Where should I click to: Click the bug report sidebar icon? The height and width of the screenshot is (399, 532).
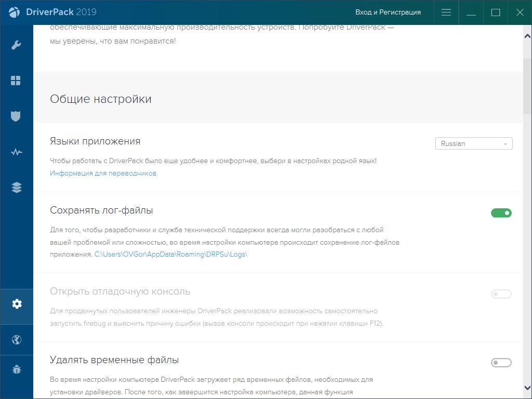(16, 369)
